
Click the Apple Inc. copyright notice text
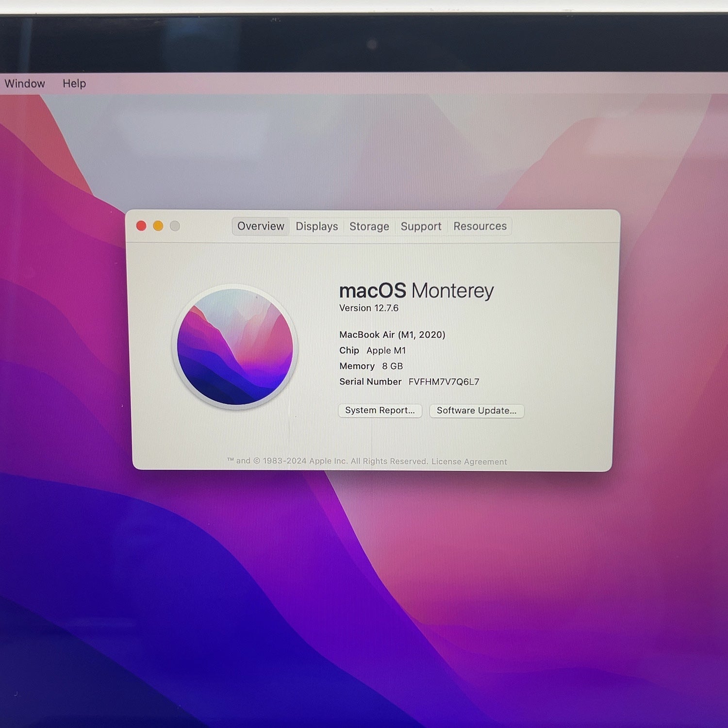[328, 461]
